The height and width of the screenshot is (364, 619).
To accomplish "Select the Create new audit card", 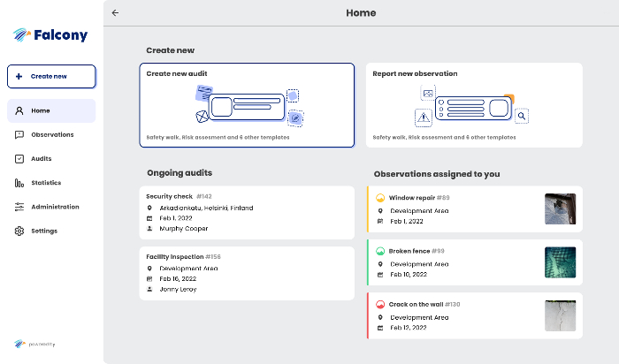I will [x=247, y=104].
